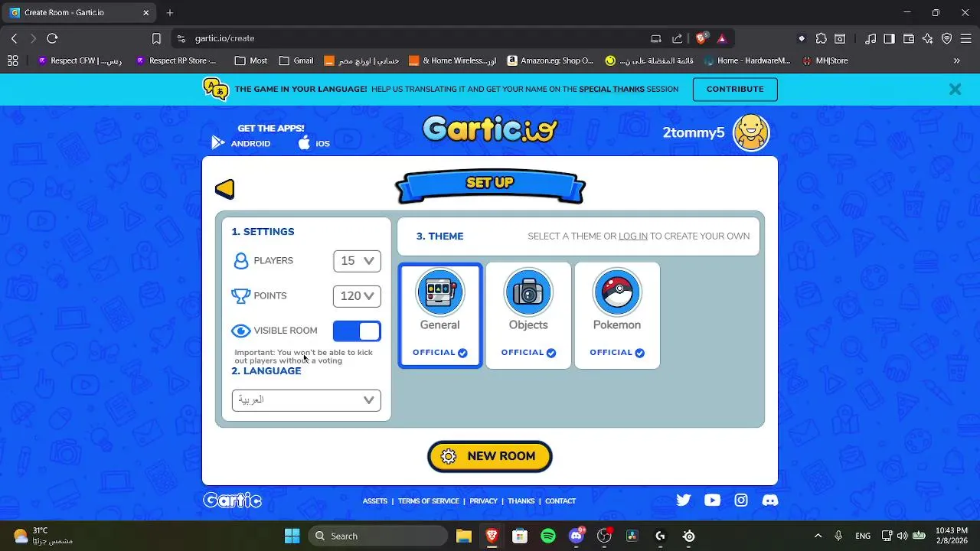Screen dimensions: 980x551
Task: Open the new tab plus button
Action: [x=170, y=13]
